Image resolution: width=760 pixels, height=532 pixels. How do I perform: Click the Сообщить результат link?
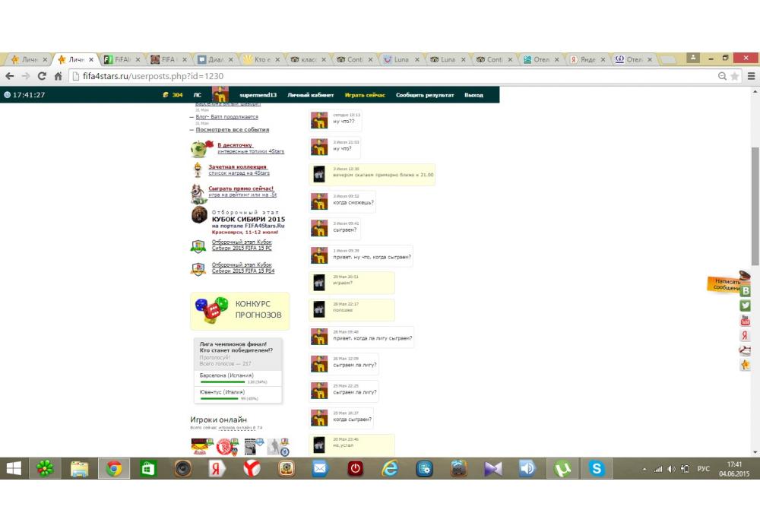(x=425, y=95)
